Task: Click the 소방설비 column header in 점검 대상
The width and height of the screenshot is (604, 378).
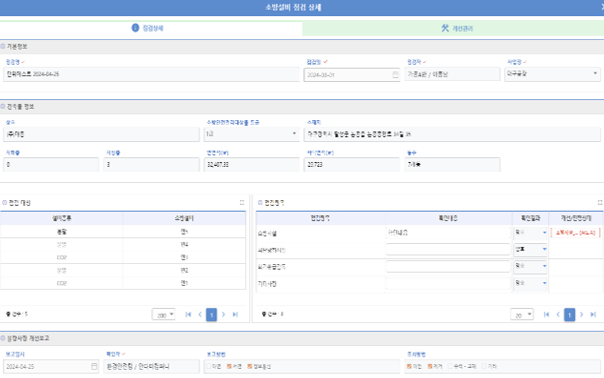Action: (184, 218)
